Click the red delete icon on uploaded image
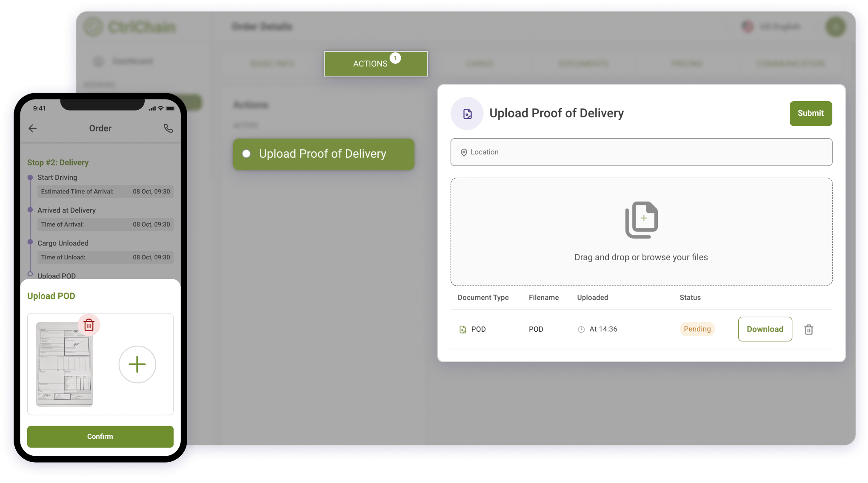Screen dimensions: 868x483 [89, 325]
